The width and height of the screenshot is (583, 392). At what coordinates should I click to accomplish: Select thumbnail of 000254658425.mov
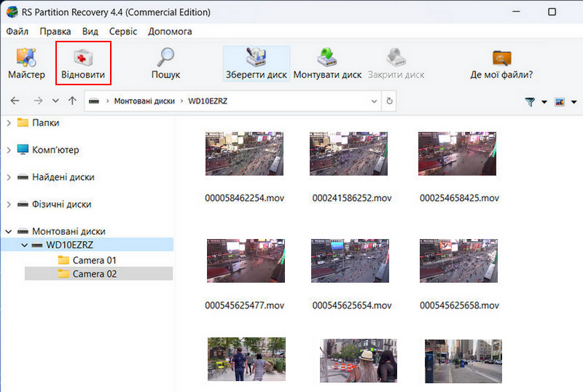[457, 154]
